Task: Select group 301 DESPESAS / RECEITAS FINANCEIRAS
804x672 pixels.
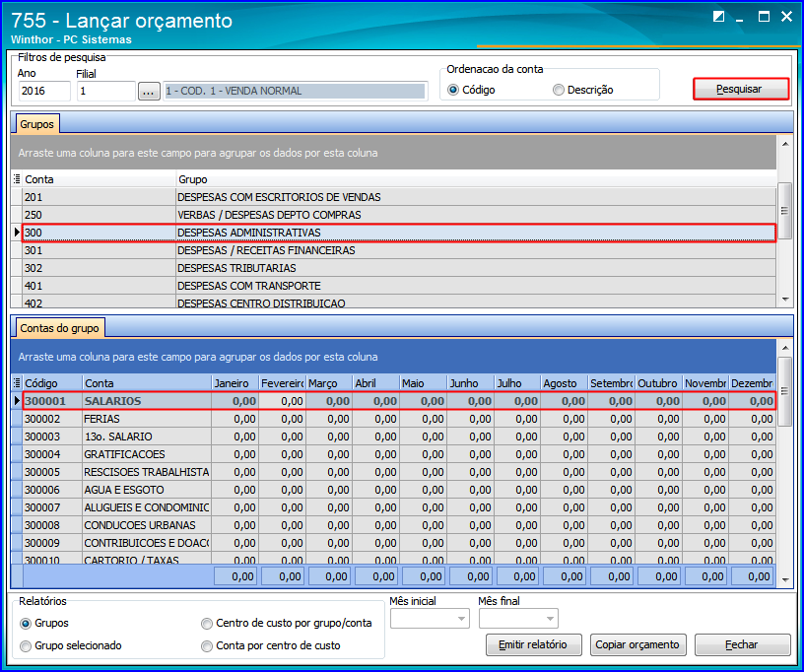Action: (399, 250)
